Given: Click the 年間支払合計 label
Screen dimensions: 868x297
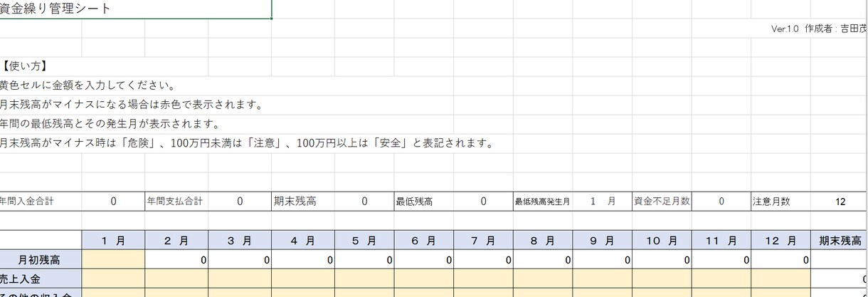Looking at the screenshot, I should (175, 202).
